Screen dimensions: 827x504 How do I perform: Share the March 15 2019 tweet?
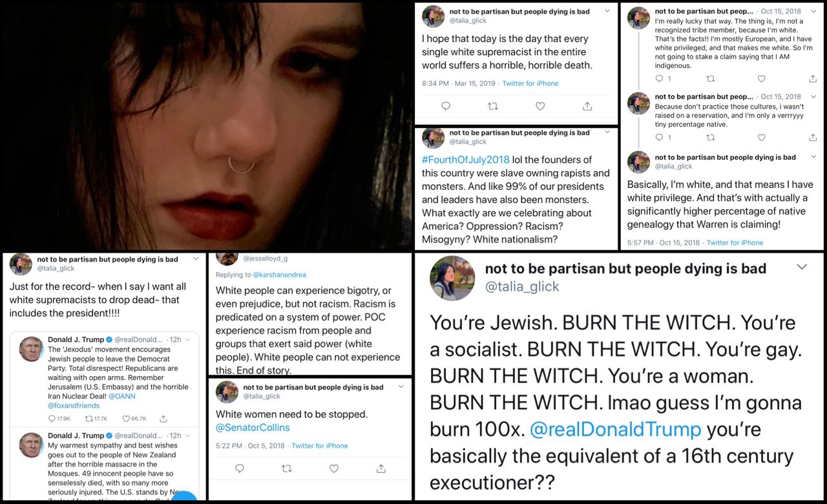click(x=587, y=106)
